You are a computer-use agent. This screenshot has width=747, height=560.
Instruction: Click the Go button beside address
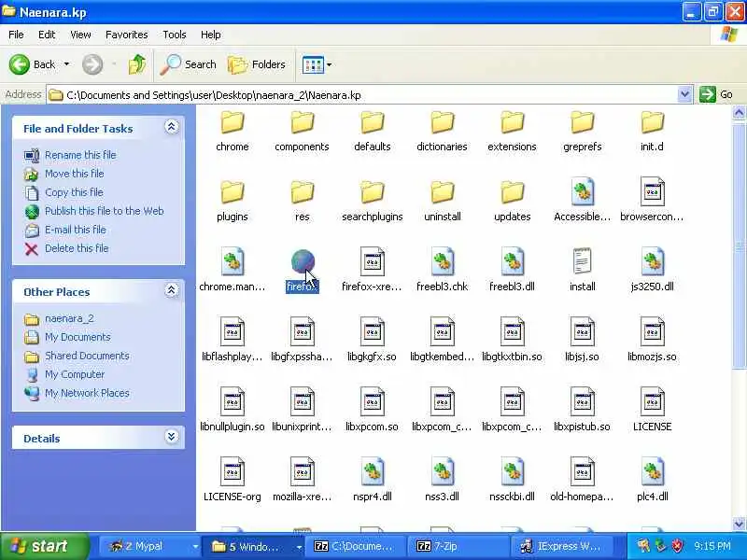716,94
